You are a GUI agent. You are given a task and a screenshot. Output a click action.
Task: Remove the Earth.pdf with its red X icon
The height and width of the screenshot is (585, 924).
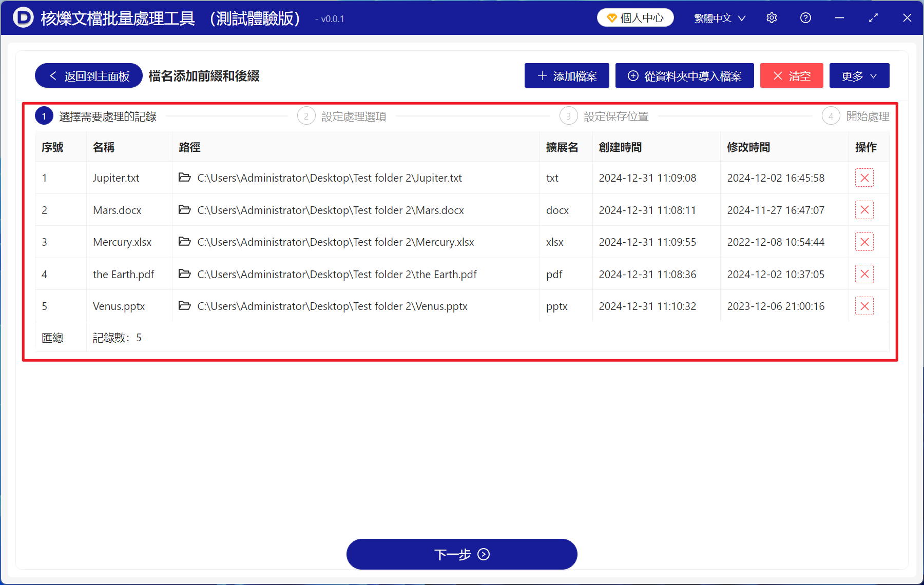pos(864,274)
